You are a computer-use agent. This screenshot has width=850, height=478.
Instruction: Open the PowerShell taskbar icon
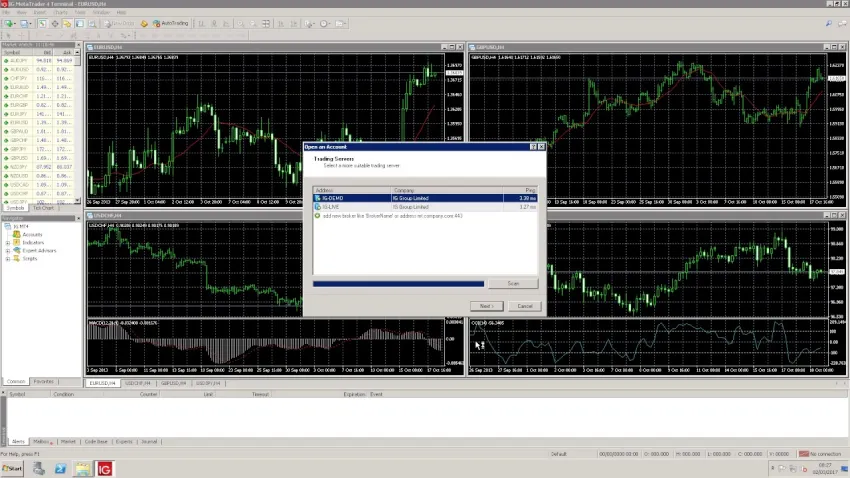60,469
